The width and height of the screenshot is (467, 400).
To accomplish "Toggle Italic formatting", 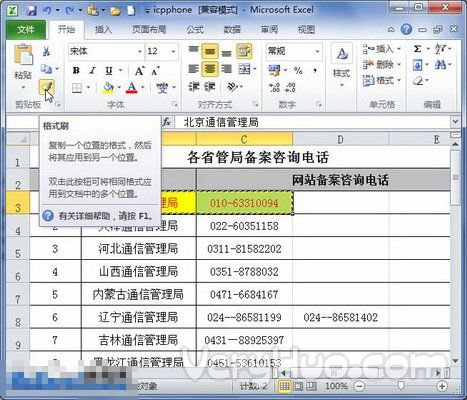I will tap(92, 70).
